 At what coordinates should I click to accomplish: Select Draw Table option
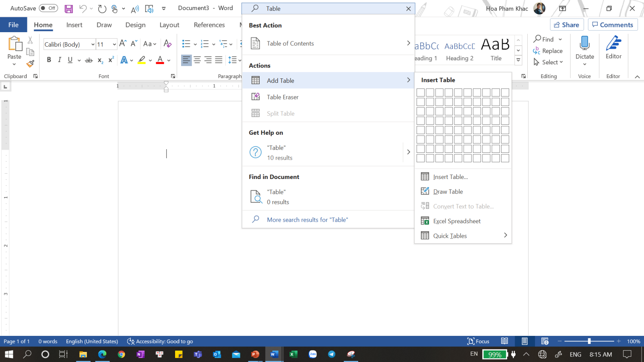pyautogui.click(x=448, y=192)
